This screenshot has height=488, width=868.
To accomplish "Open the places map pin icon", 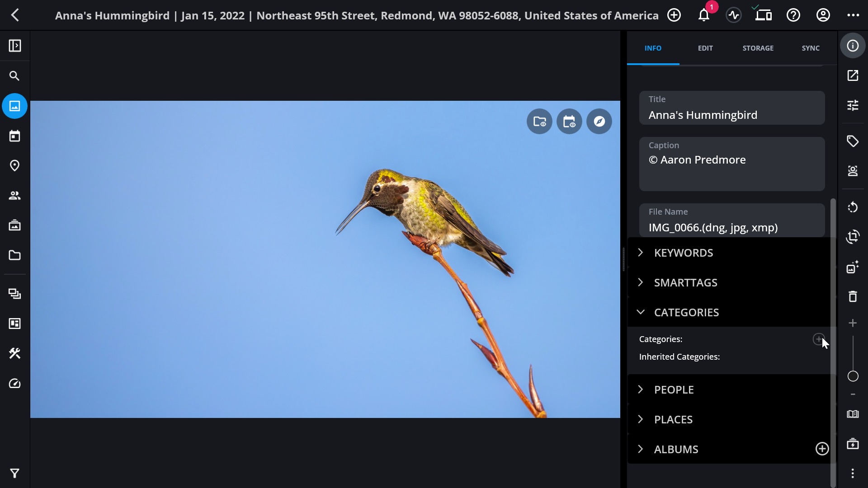I will pos(15,166).
